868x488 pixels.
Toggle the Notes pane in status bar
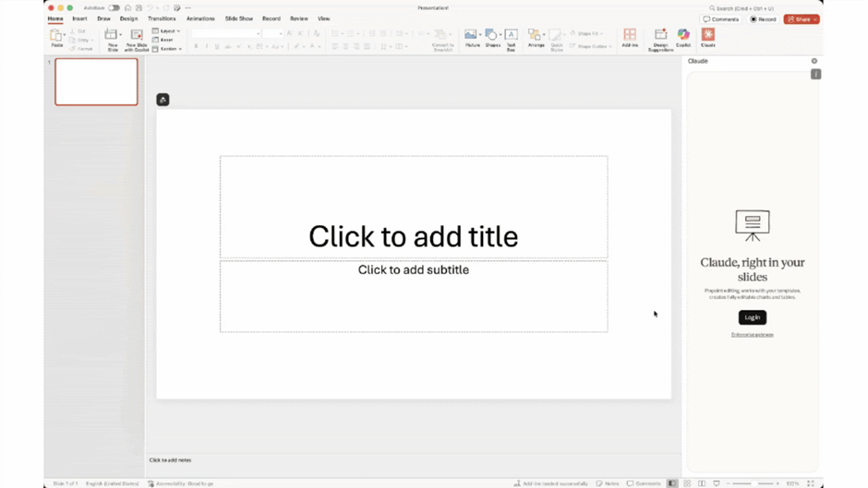608,483
